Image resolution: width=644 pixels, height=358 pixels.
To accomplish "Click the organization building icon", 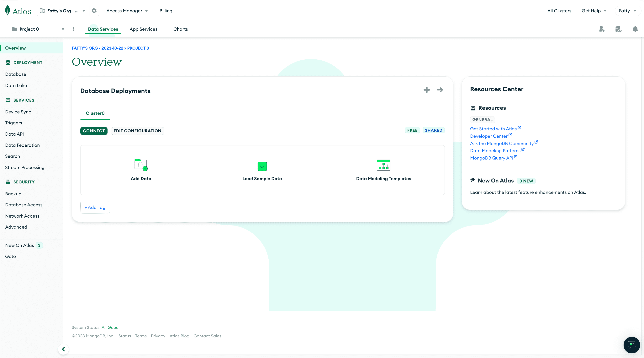I will click(43, 11).
